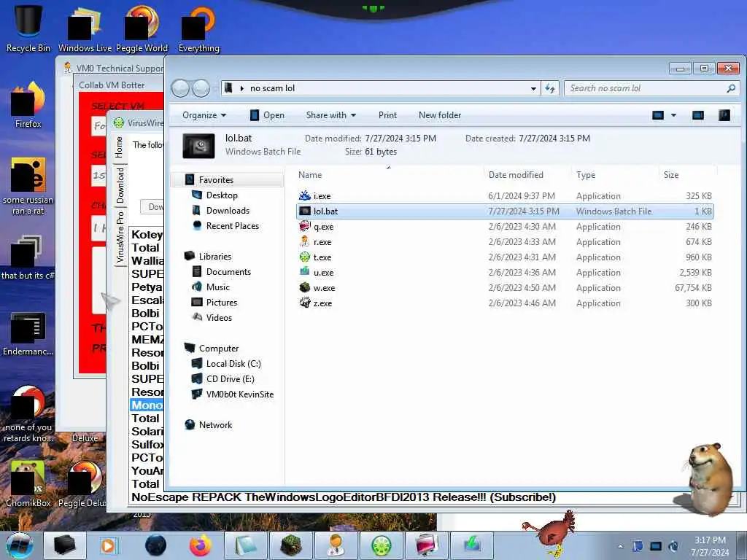The width and height of the screenshot is (747, 560).
Task: Click the Minecraft block taskbar icon
Action: 292,545
